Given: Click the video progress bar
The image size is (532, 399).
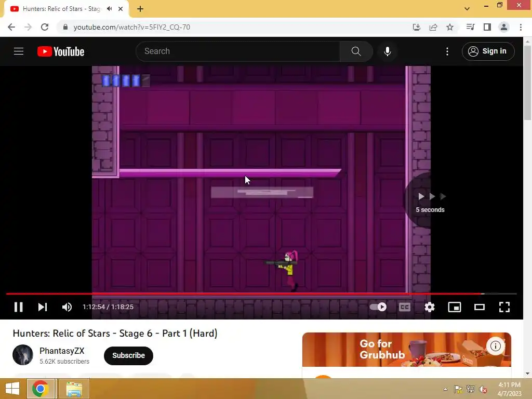Looking at the screenshot, I should click(x=261, y=294).
